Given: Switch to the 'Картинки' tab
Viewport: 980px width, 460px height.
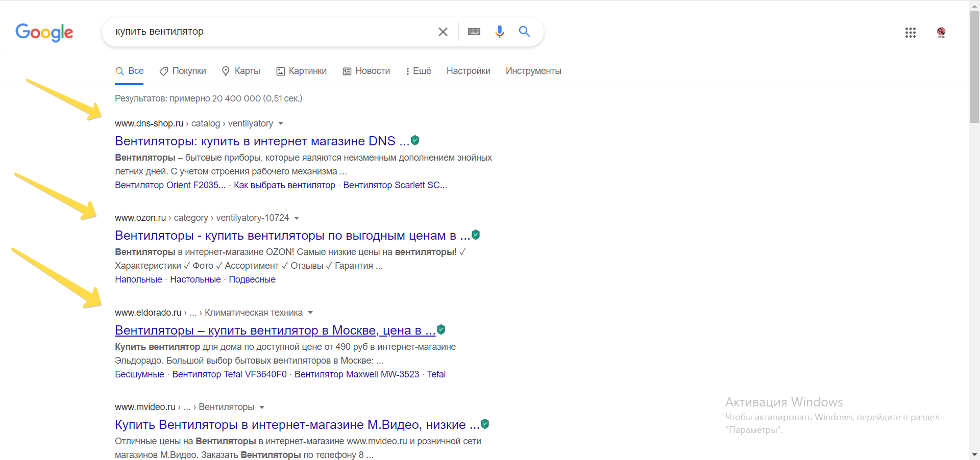Looking at the screenshot, I should (x=301, y=71).
